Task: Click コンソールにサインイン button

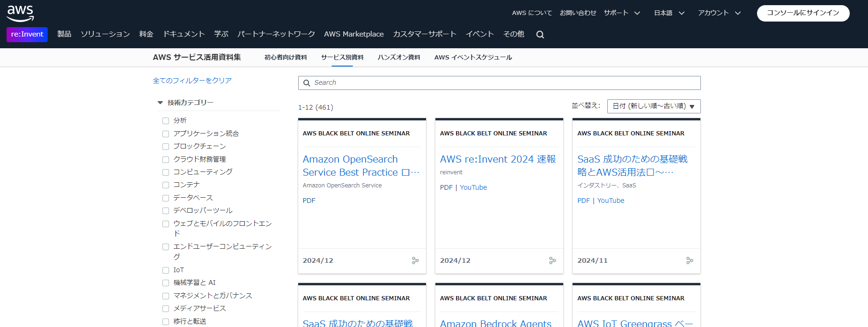Action: pyautogui.click(x=803, y=13)
